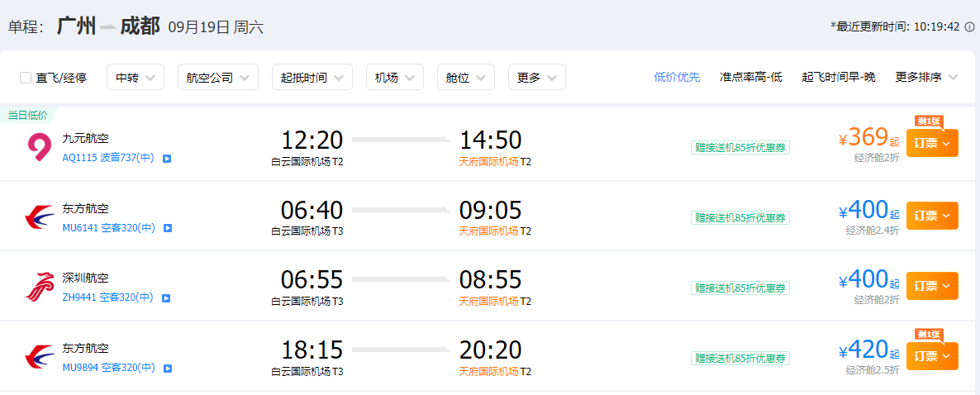Click the info icon next to update time
Image resolution: width=980 pixels, height=395 pixels.
[x=969, y=27]
